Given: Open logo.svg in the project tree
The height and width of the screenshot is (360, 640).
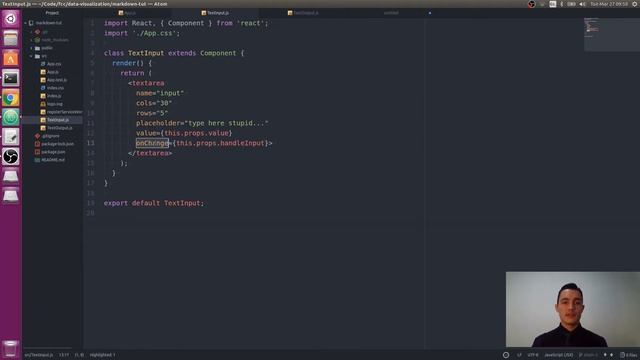Looking at the screenshot, I should pos(52,104).
